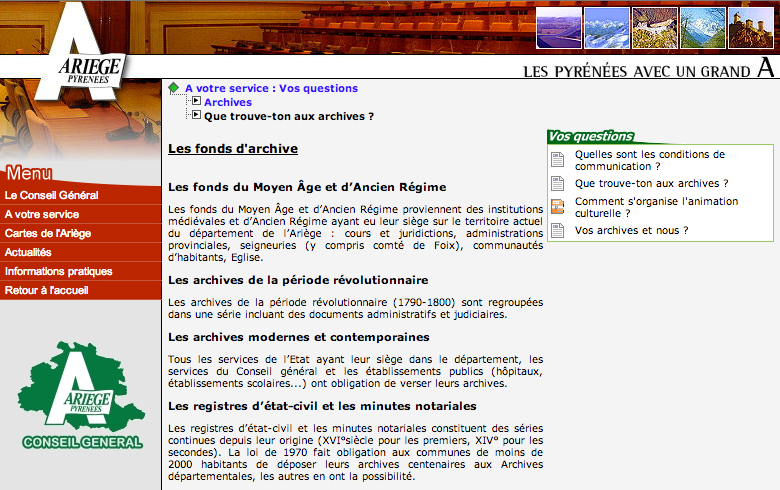This screenshot has height=490, width=780.
Task: Click 'Que trouve-ton aux archives ?' breadcrumb text
Action: point(289,116)
